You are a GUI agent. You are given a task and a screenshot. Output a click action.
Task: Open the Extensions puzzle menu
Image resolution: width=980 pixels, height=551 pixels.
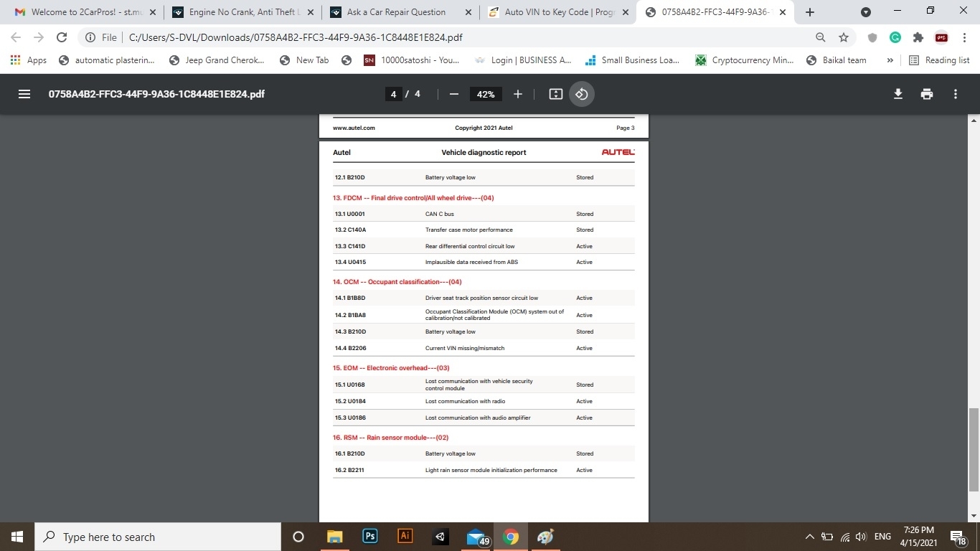coord(918,37)
